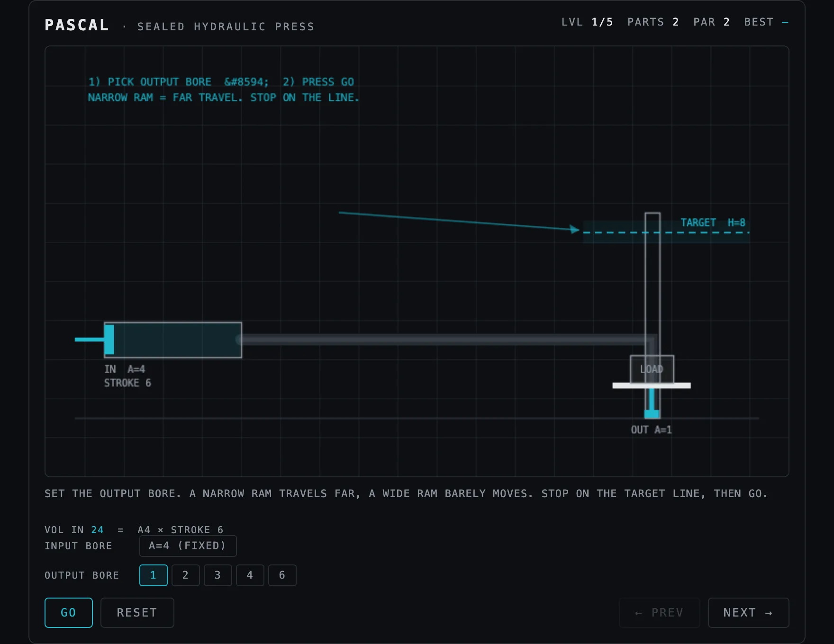Click the BEST score indicator
Image resolution: width=834 pixels, height=644 pixels.
(x=766, y=22)
